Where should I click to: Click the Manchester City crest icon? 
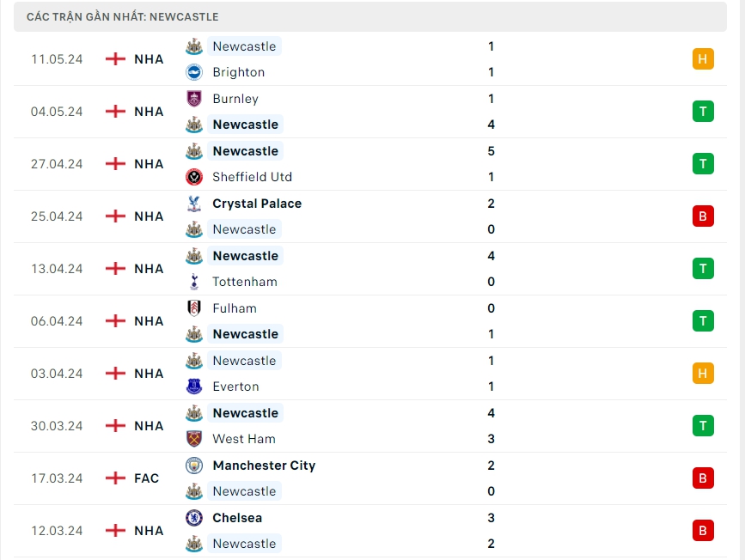194,466
